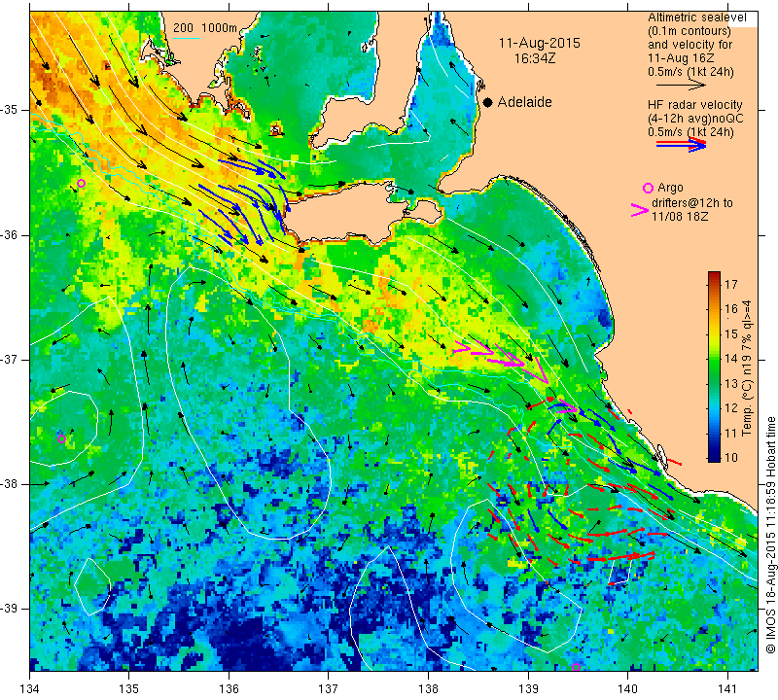Screen dimensions: 778x700
Task: Click the latitude axis label -36
Action: (x=10, y=234)
